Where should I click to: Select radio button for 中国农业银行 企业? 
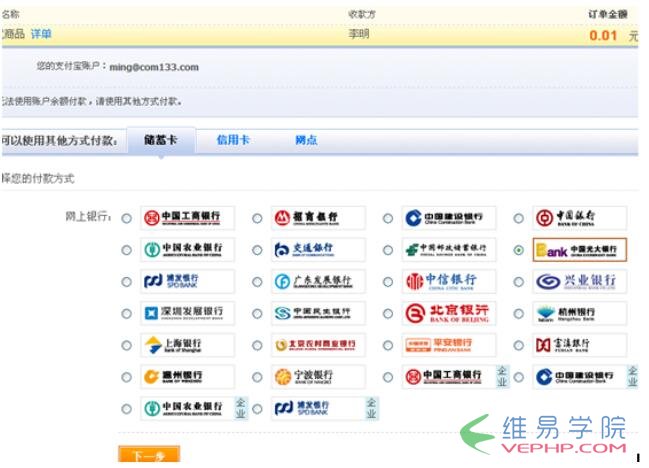tap(127, 409)
